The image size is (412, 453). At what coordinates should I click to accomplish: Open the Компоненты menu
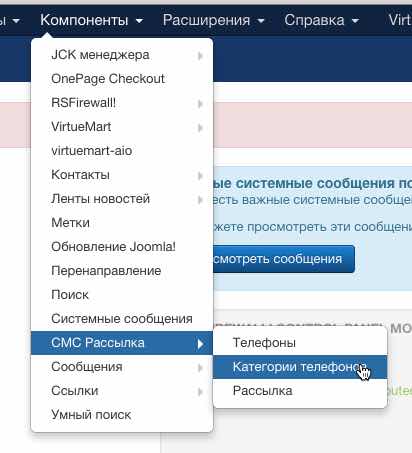click(91, 21)
